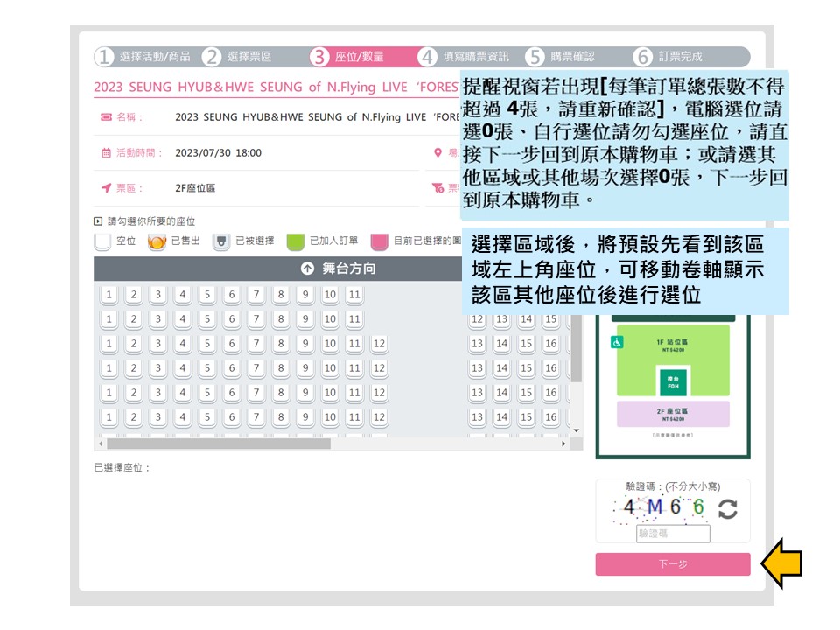Click the 2F座位區 ticket area text

(195, 188)
